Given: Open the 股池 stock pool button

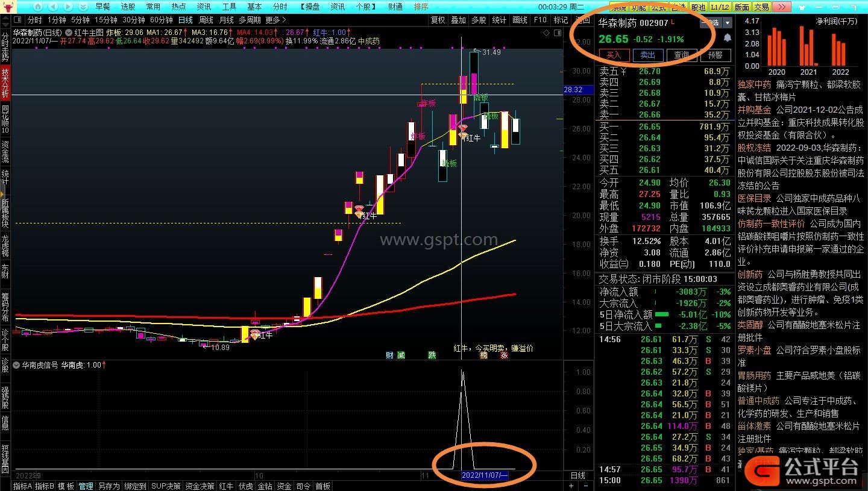Looking at the screenshot, I should [697, 7].
